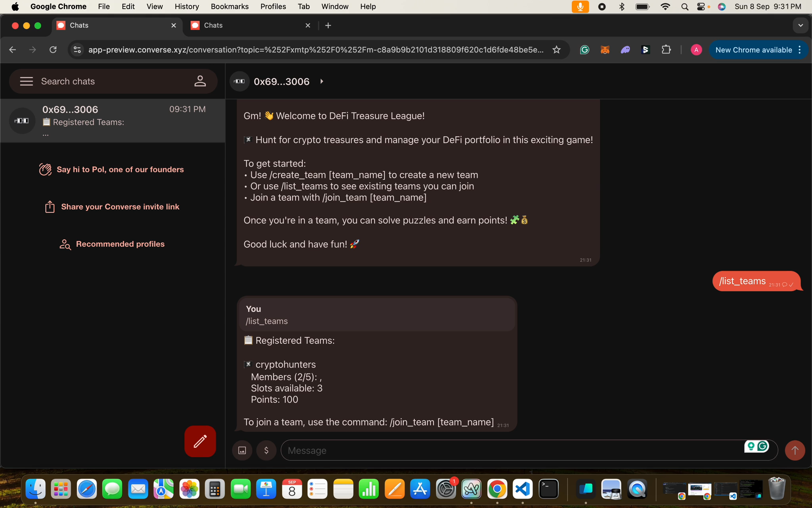Open the Chrome three-dot menu

(800, 50)
